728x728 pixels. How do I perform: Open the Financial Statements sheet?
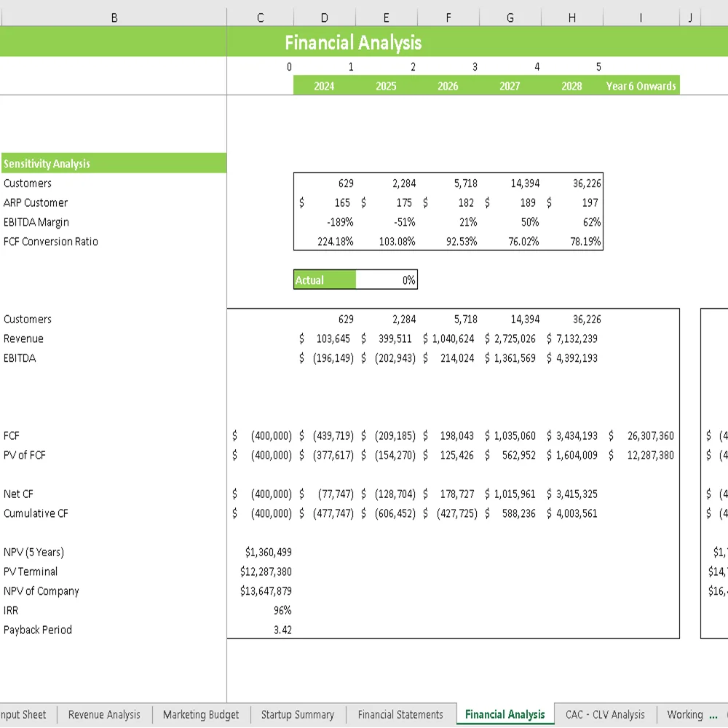(x=400, y=714)
